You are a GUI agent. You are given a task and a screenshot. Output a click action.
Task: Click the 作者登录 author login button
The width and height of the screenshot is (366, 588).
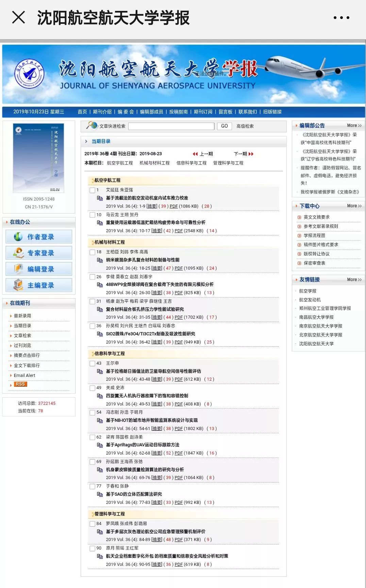click(39, 237)
